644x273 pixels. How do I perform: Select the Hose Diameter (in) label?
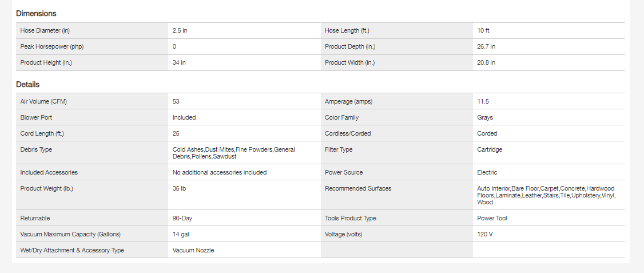(x=45, y=30)
